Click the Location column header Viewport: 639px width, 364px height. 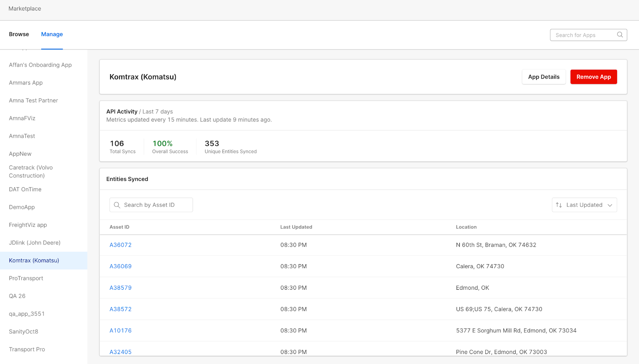pyautogui.click(x=466, y=227)
